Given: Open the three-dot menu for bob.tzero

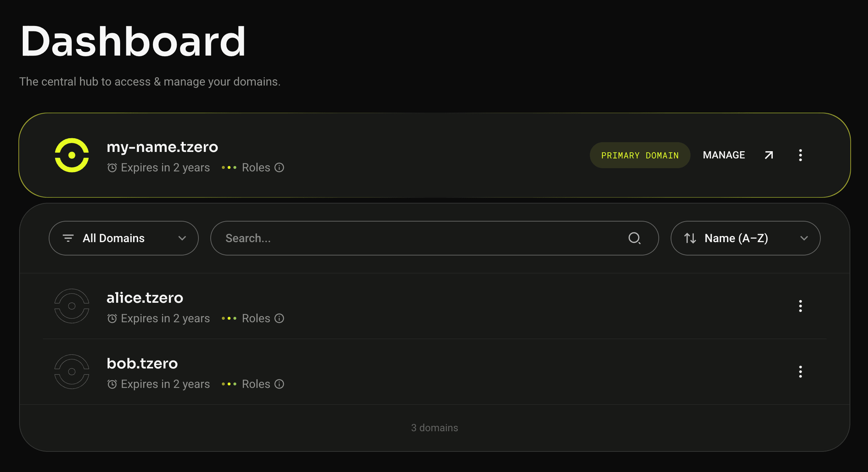Looking at the screenshot, I should 800,372.
